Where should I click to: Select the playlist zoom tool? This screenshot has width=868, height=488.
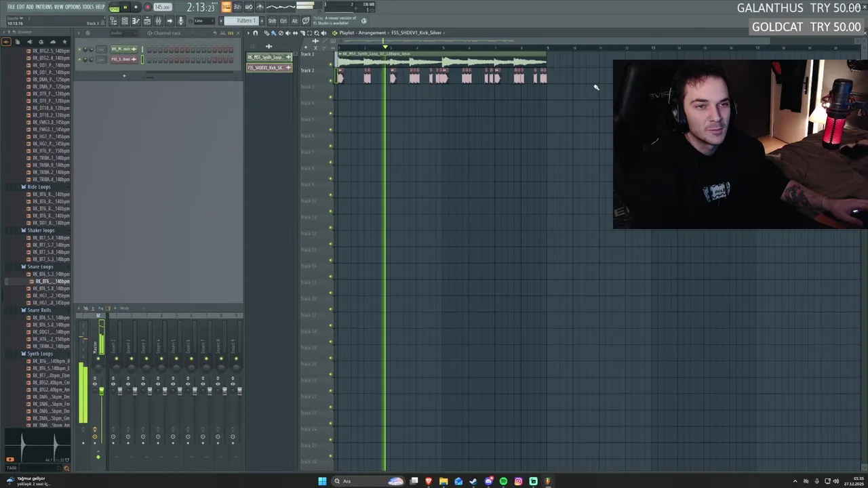(x=317, y=33)
